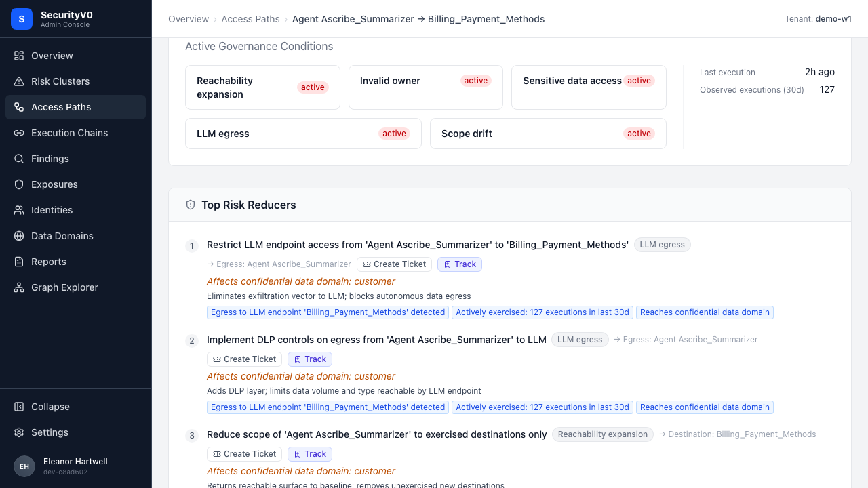Click the EH user avatar

[24, 466]
